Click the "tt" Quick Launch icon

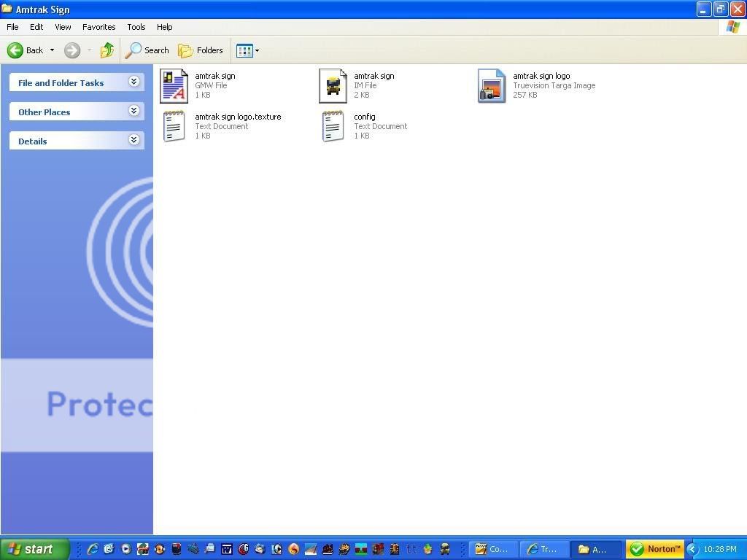[x=411, y=549]
